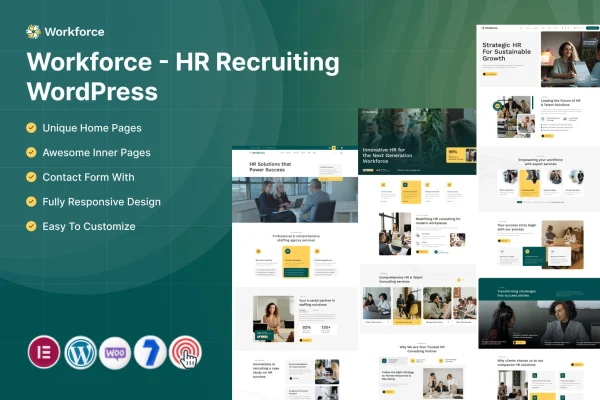Click 'Redefining HR consulting for modern workplaces' heading
Screen dimensions: 600x400
coord(438,221)
